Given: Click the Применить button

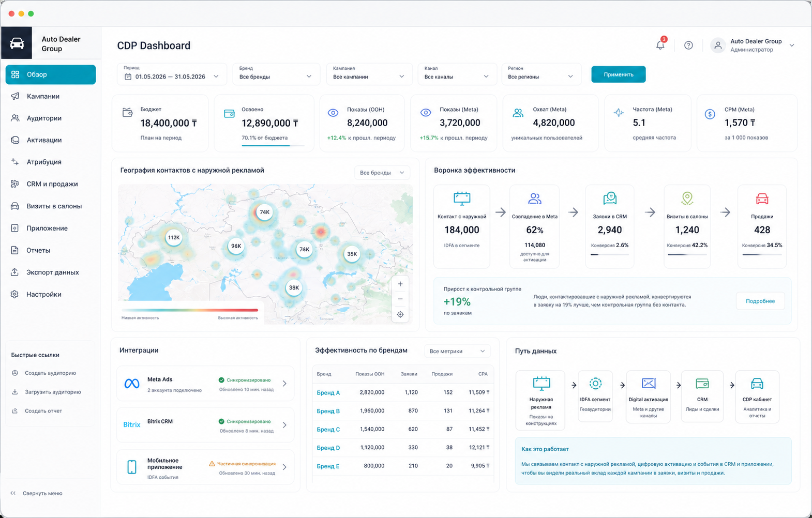Looking at the screenshot, I should tap(618, 74).
